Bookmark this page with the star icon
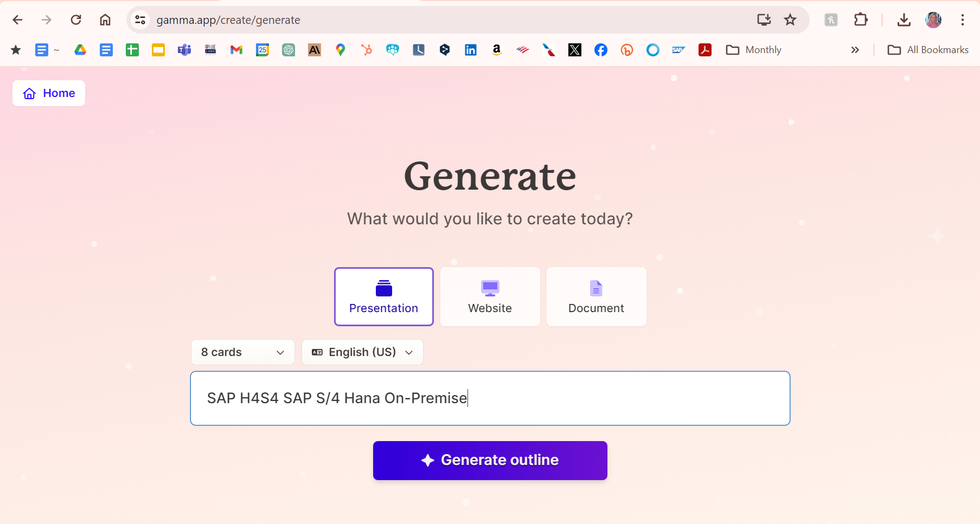This screenshot has width=980, height=524. pos(790,20)
